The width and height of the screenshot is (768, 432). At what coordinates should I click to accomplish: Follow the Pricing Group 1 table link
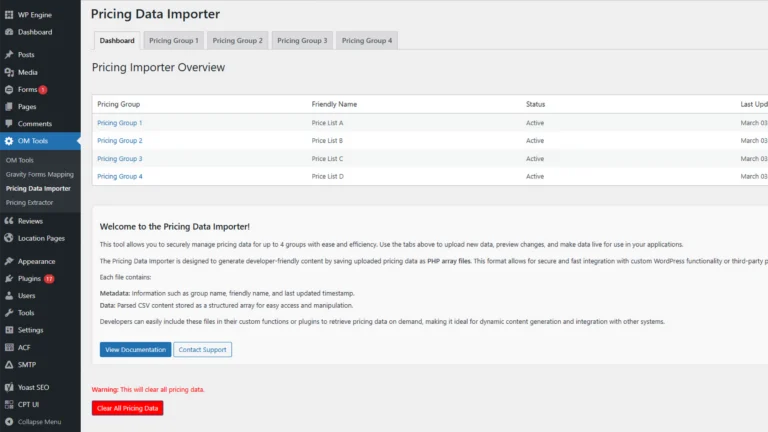[120, 123]
